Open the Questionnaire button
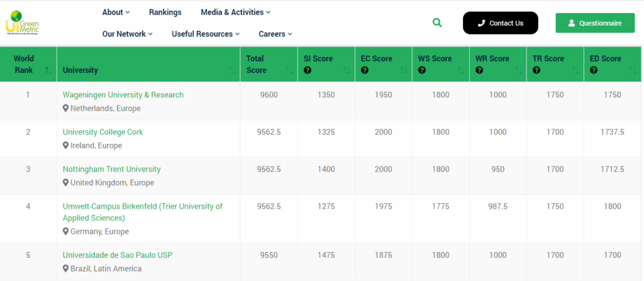 pyautogui.click(x=595, y=23)
